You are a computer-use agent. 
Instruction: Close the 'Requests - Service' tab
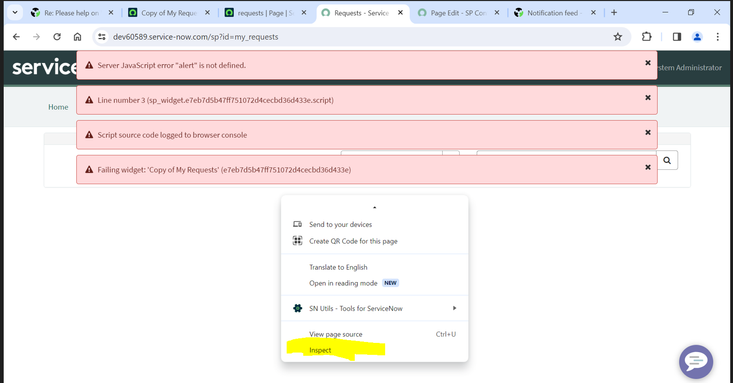[x=400, y=13]
